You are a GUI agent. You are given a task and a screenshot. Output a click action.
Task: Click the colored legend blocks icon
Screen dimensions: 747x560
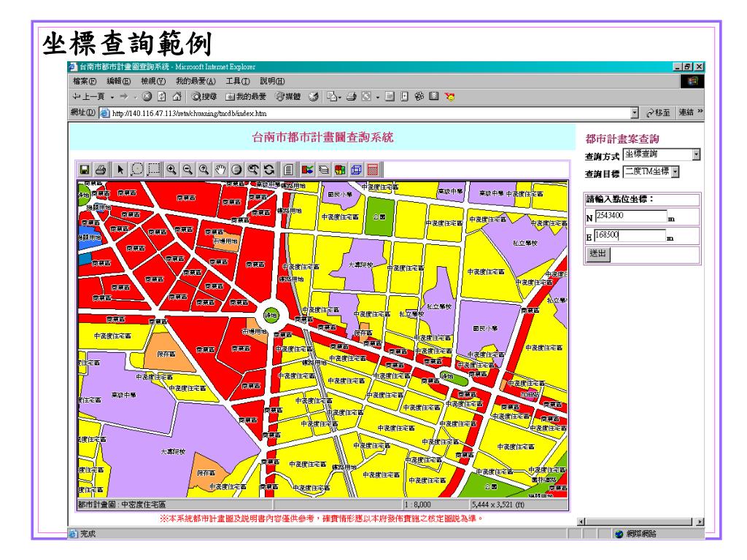point(340,170)
